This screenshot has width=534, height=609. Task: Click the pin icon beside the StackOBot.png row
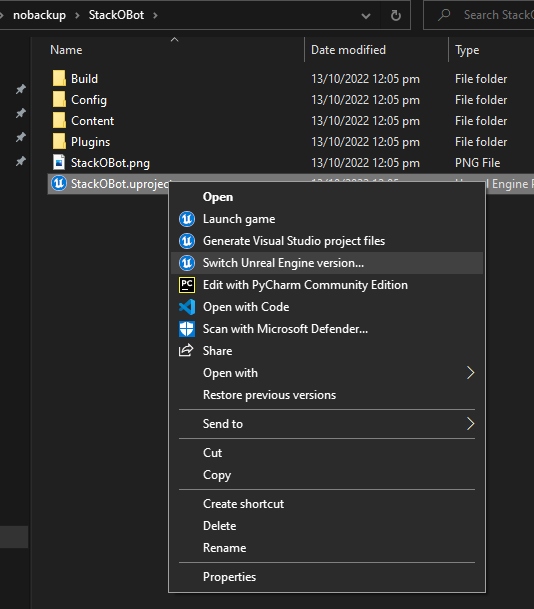[x=21, y=161]
